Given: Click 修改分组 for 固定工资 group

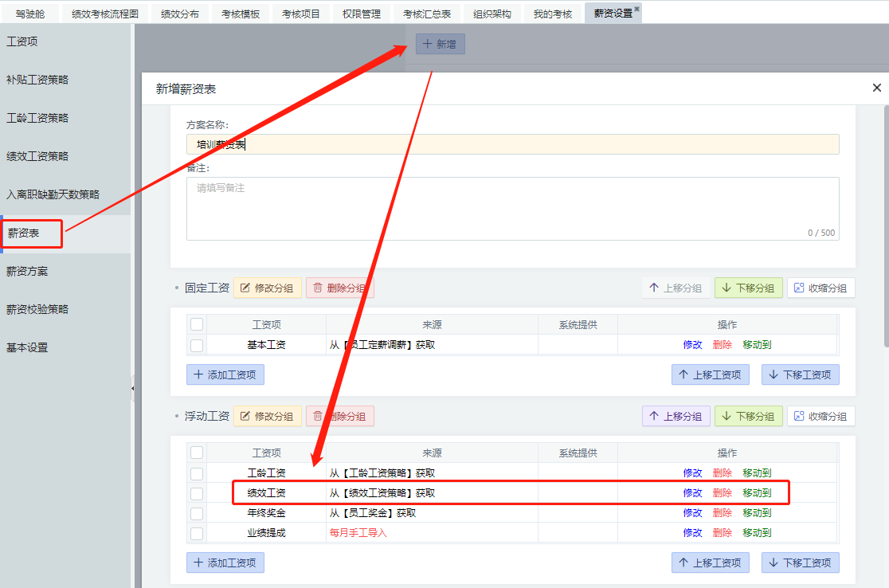Looking at the screenshot, I should click(268, 288).
